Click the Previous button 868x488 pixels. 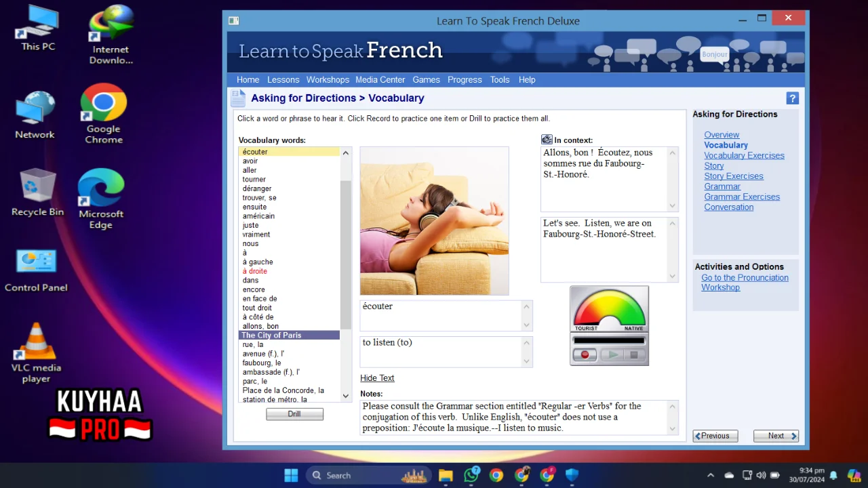pos(715,436)
